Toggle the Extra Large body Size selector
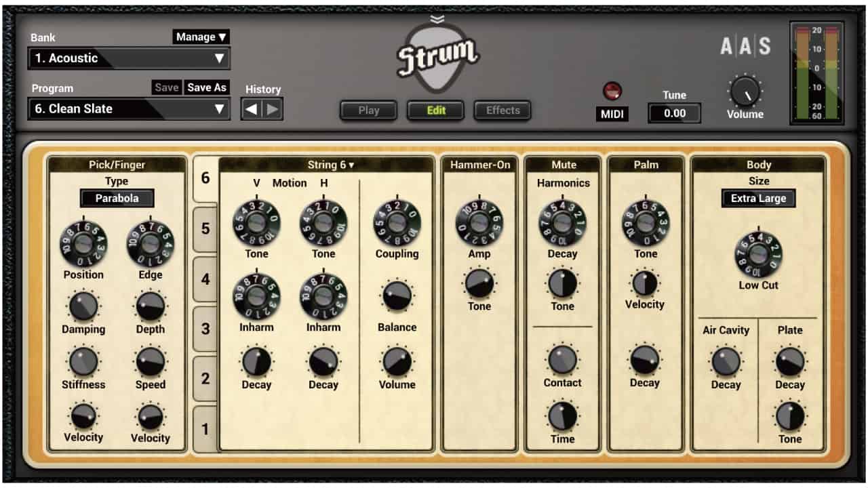Viewport: 868px width, 488px height. (x=758, y=199)
